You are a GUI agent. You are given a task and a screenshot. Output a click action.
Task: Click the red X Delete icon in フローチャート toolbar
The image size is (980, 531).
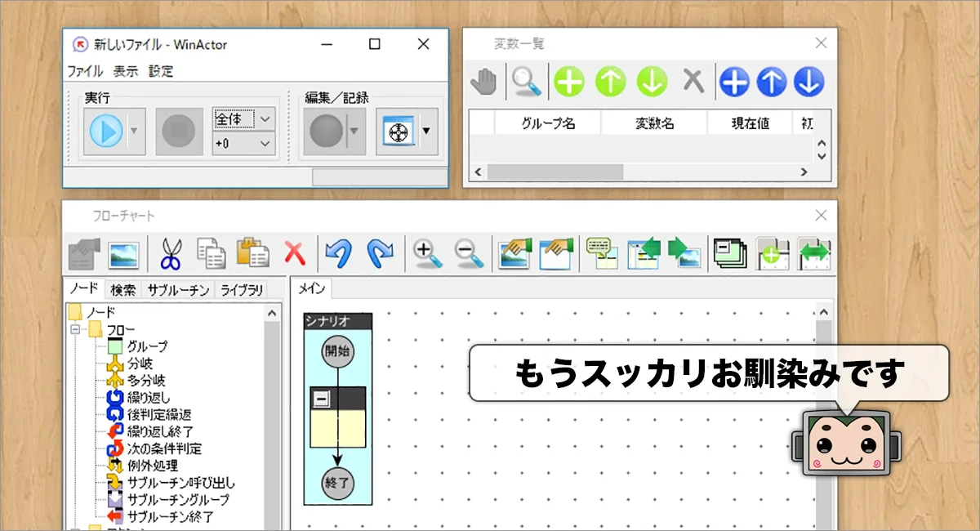click(295, 252)
